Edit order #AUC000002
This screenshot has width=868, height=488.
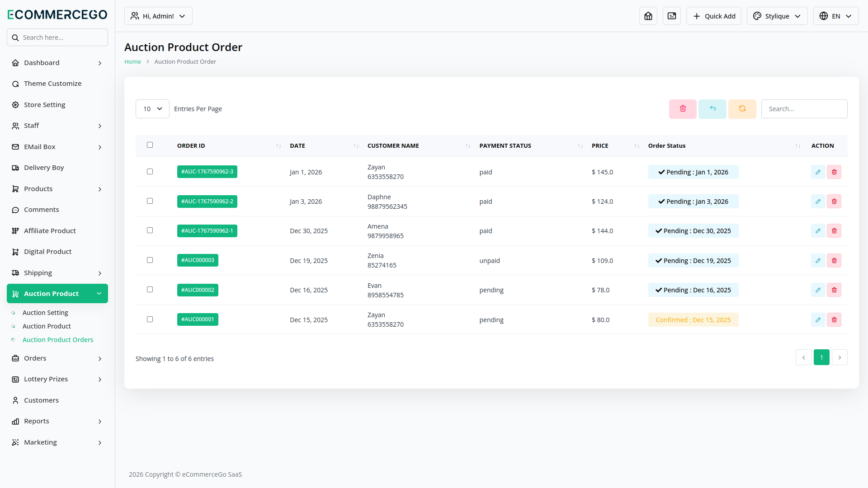[x=818, y=290]
